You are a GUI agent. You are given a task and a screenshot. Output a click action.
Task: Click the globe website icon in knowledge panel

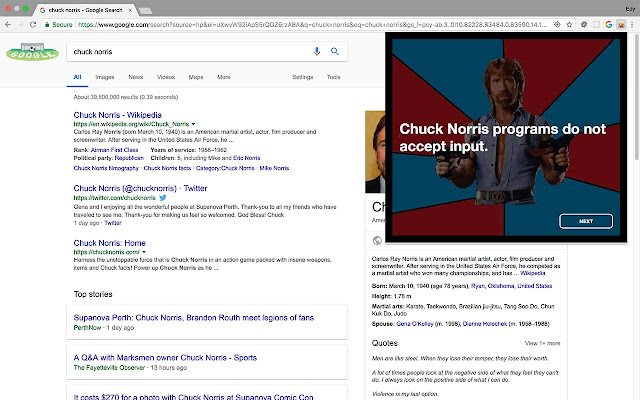coord(377,240)
